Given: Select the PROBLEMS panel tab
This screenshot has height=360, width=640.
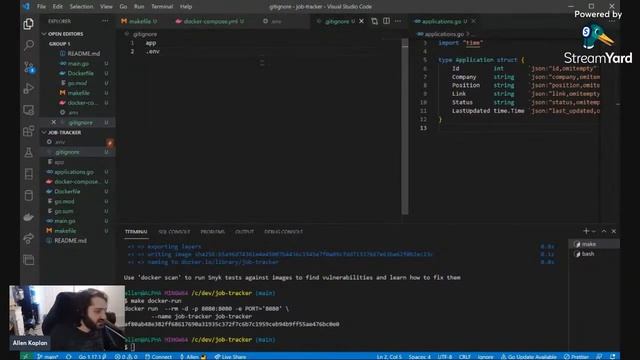Looking at the screenshot, I should click(x=212, y=231).
